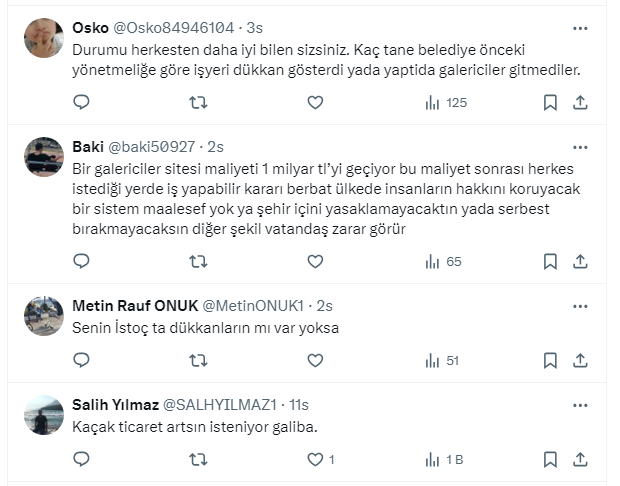This screenshot has height=486, width=620.
Task: Click Baki's profile avatar
Action: point(44,157)
